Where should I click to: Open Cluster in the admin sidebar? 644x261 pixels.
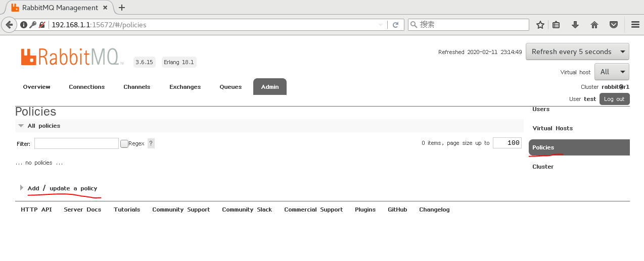pyautogui.click(x=543, y=167)
